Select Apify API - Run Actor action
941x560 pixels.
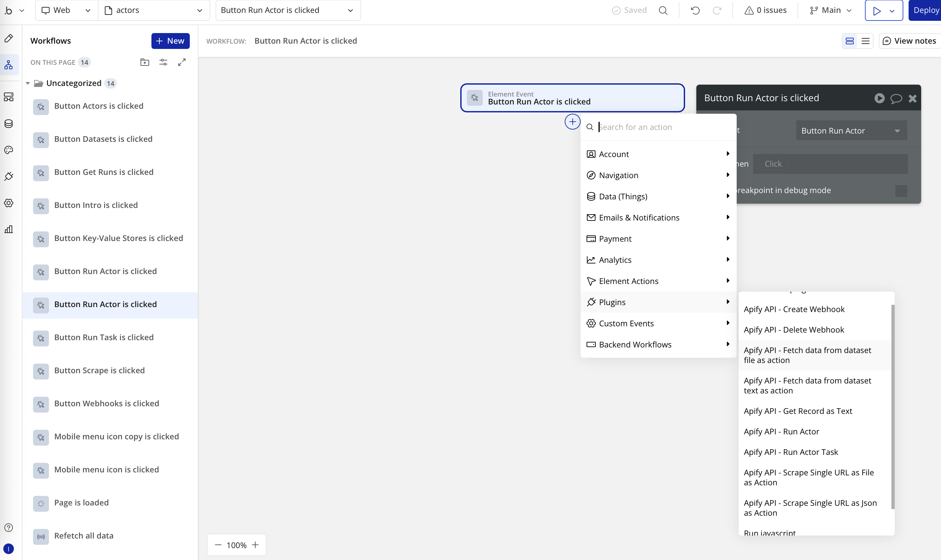click(x=781, y=431)
